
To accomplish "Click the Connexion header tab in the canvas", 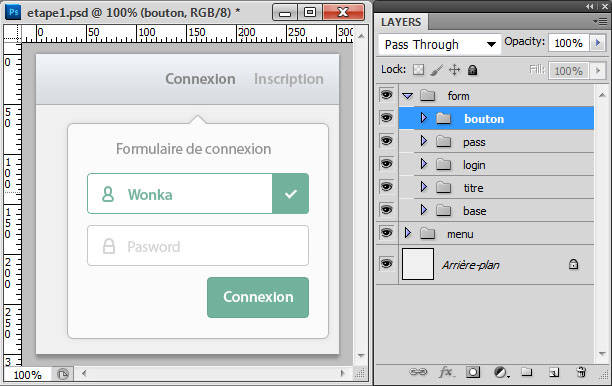I will pos(200,79).
